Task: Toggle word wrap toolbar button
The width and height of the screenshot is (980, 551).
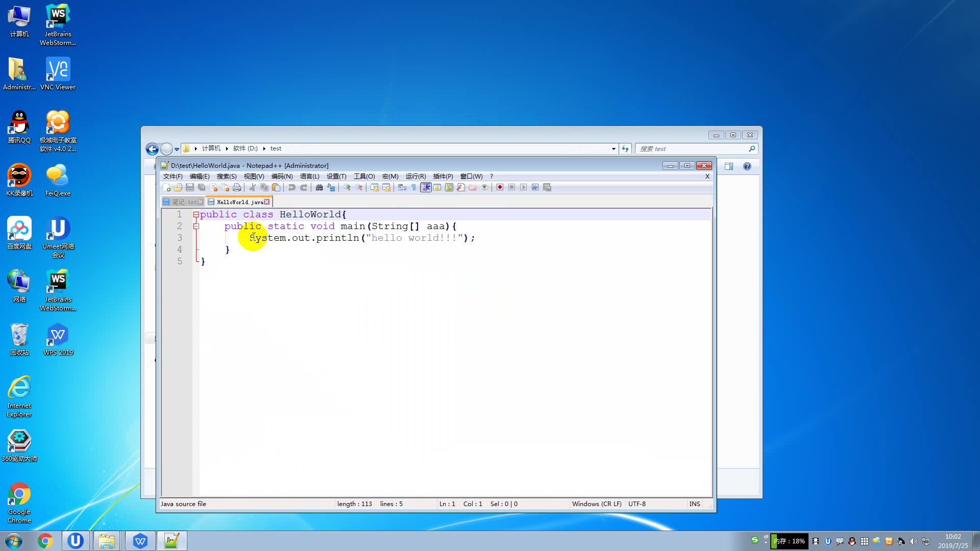Action: point(402,188)
